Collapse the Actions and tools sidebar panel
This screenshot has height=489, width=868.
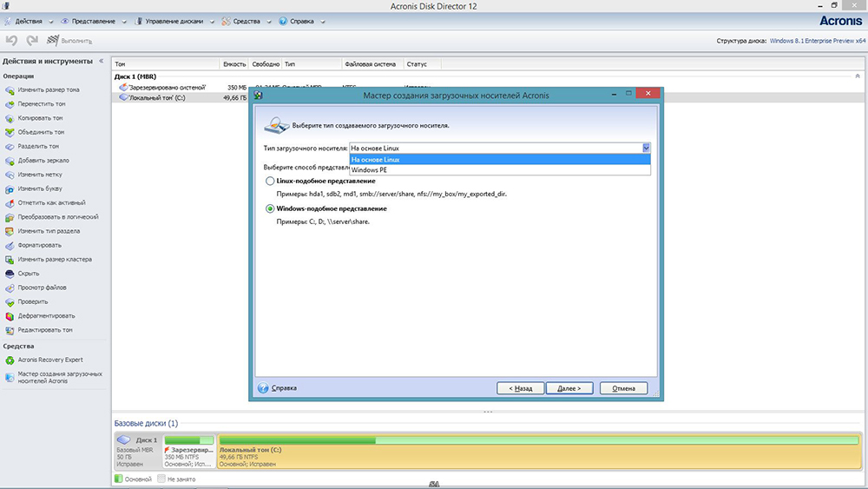click(x=102, y=62)
